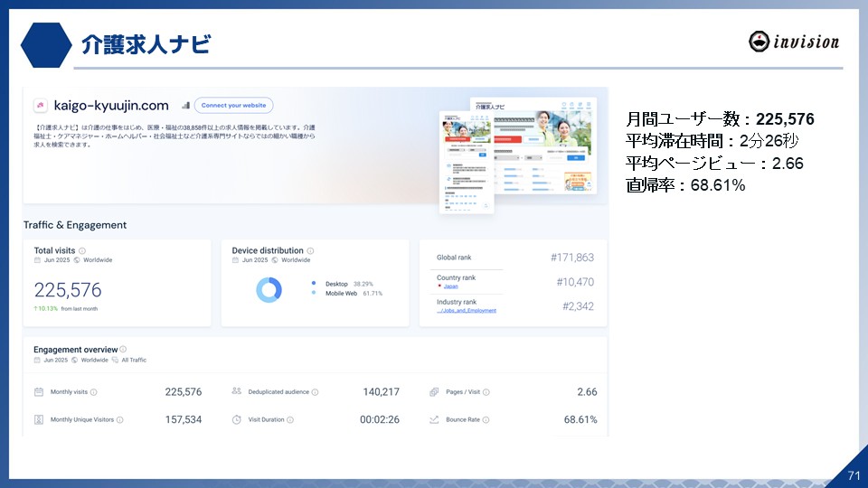Click the invision logo

click(794, 42)
